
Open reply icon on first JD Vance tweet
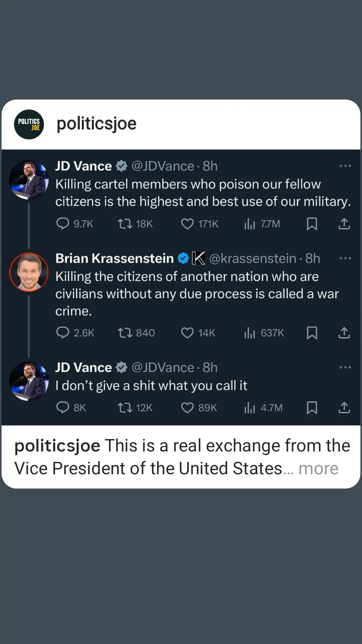click(x=63, y=223)
